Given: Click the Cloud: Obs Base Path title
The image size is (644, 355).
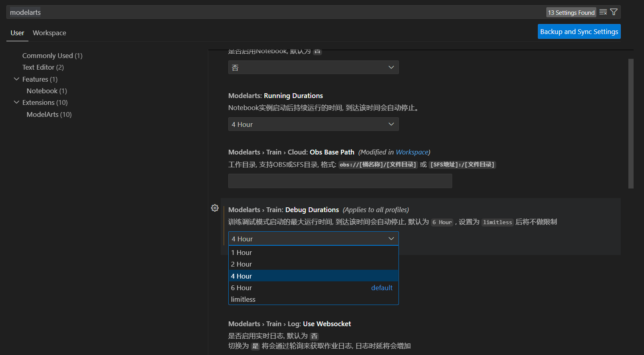Looking at the screenshot, I should pos(291,152).
